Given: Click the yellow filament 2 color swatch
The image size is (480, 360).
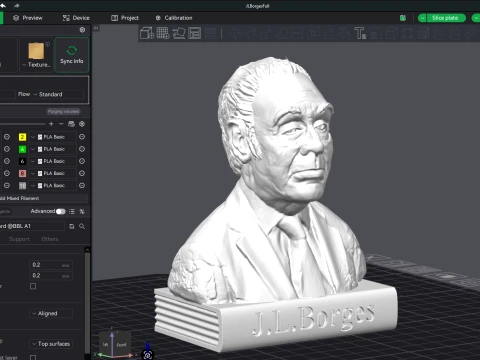Looking at the screenshot, I should 22,137.
